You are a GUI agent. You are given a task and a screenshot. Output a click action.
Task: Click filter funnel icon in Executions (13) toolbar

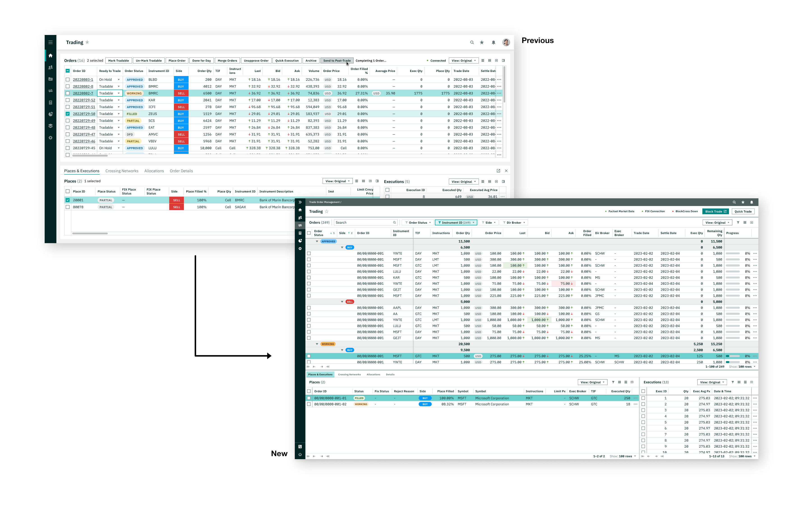pyautogui.click(x=733, y=382)
